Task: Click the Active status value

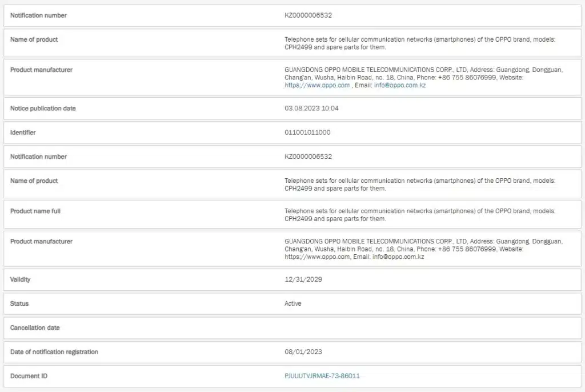Action: (x=293, y=303)
